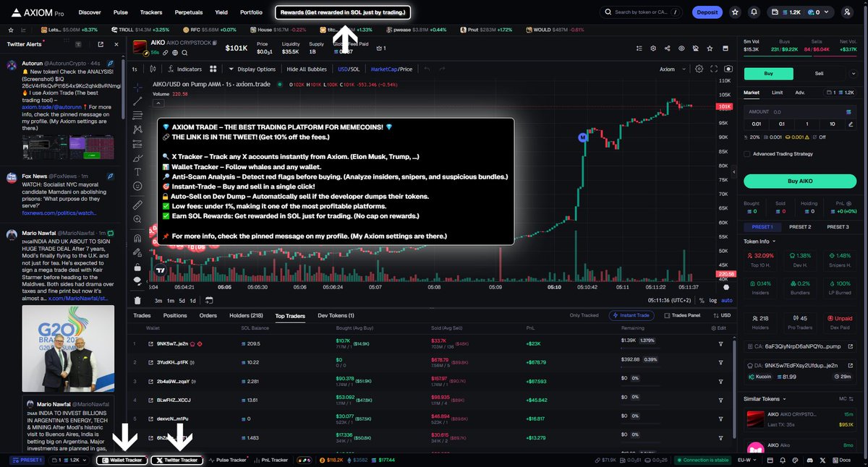Toggle Hide All Bubbles
This screenshot has height=467, width=868.
(x=307, y=69)
